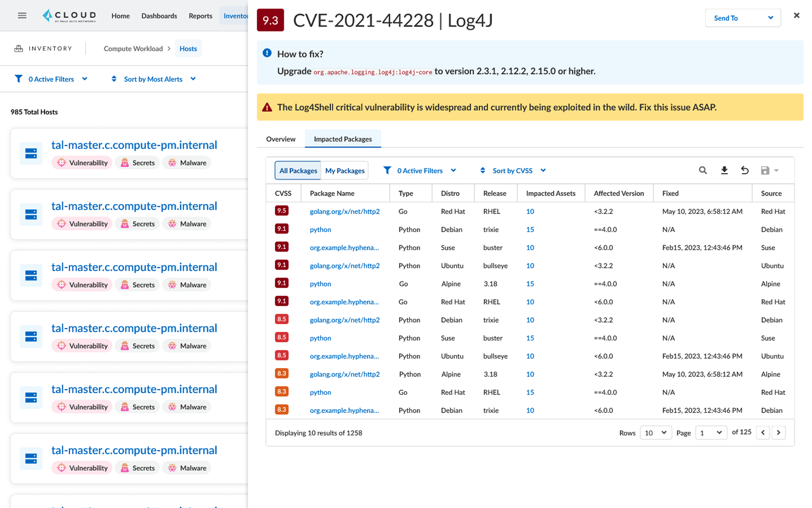
Task: Open the Reports menu item
Action: [x=200, y=16]
